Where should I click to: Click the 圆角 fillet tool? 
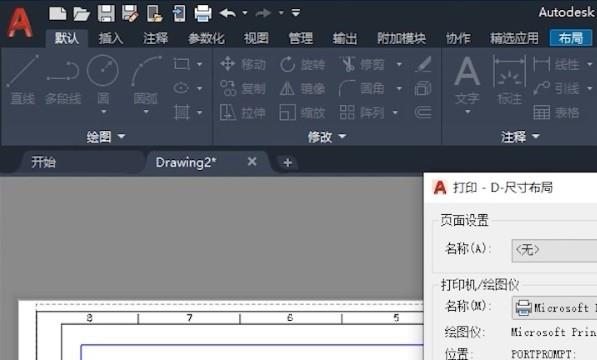tap(362, 88)
